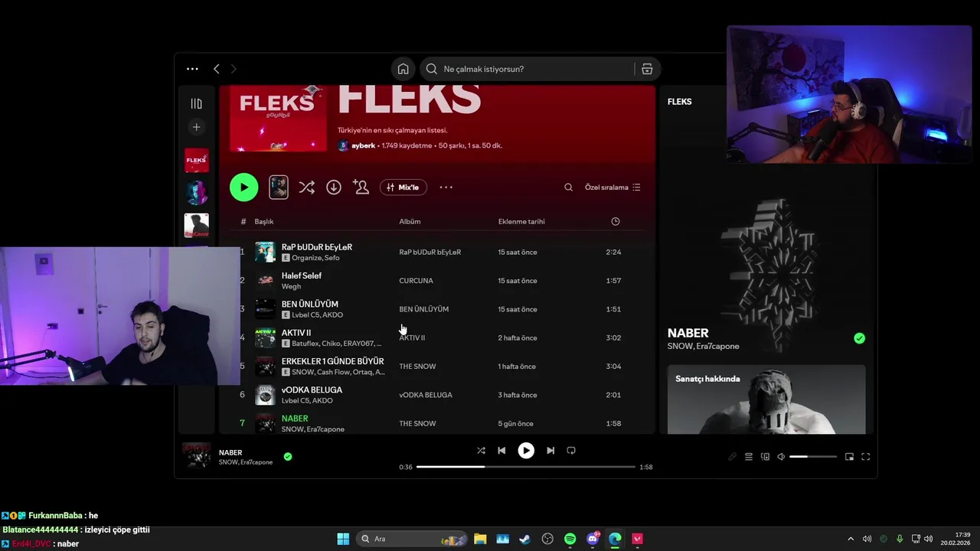Viewport: 980px width, 551px height.
Task: Show hidden system tray icons
Action: [x=850, y=539]
